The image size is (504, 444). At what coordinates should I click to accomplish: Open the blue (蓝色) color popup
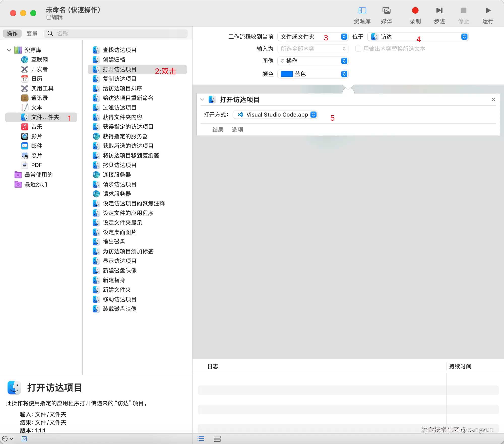(312, 74)
